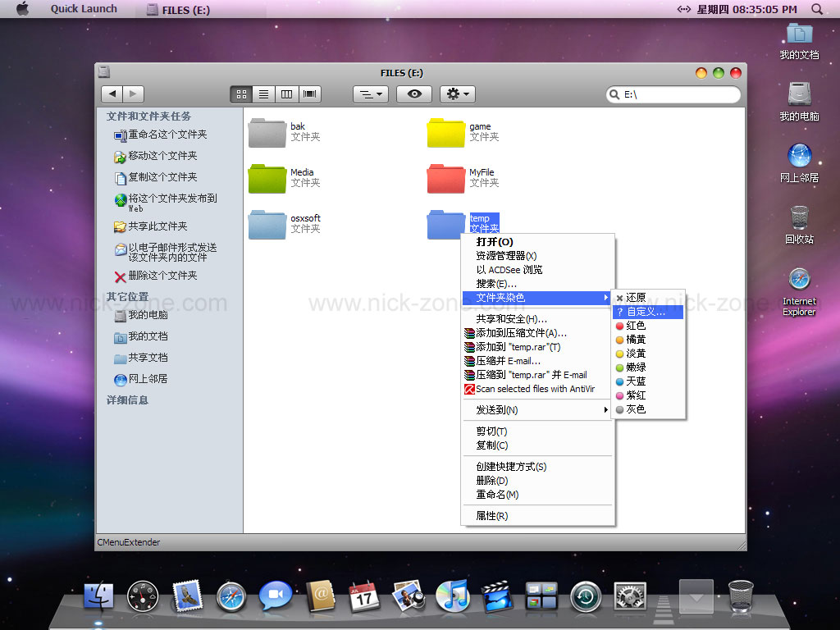Pick 红色 red color swatch
This screenshot has height=630, width=840.
(x=636, y=326)
